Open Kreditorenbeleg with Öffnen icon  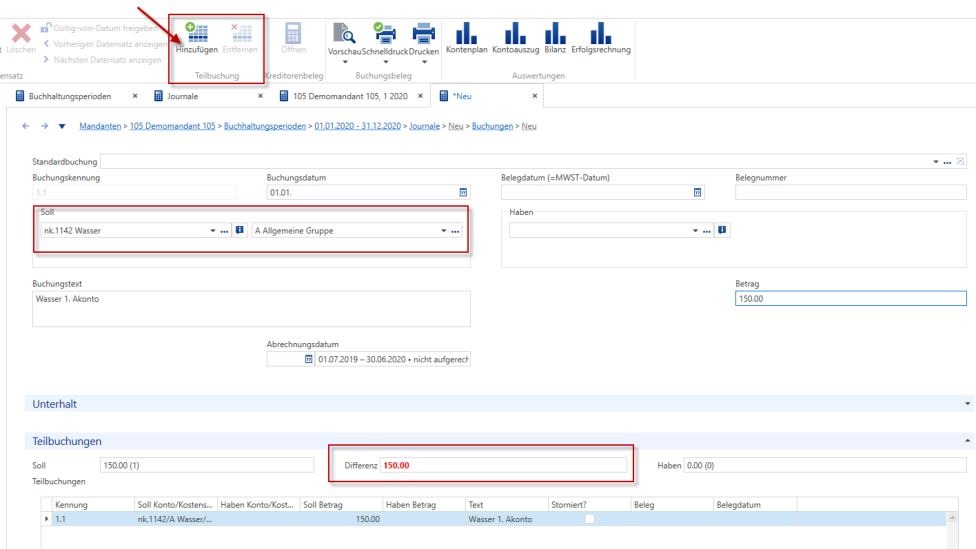293,33
